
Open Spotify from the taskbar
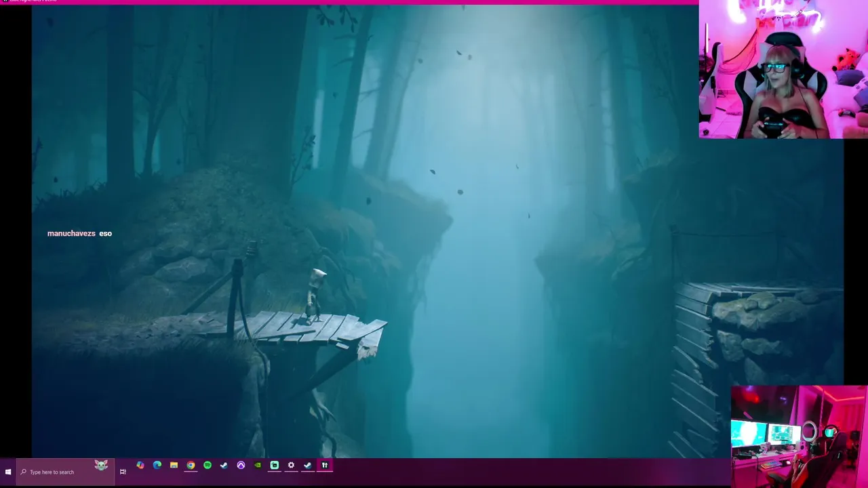[x=208, y=466]
